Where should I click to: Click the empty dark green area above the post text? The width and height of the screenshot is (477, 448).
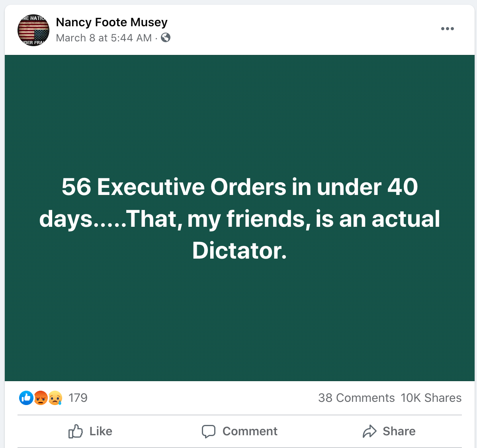click(239, 111)
